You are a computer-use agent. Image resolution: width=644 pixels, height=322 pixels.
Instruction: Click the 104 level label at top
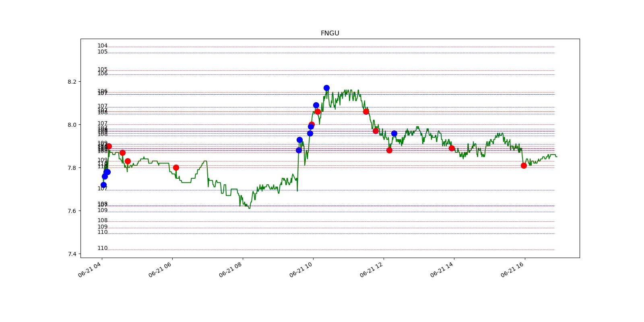pyautogui.click(x=102, y=46)
